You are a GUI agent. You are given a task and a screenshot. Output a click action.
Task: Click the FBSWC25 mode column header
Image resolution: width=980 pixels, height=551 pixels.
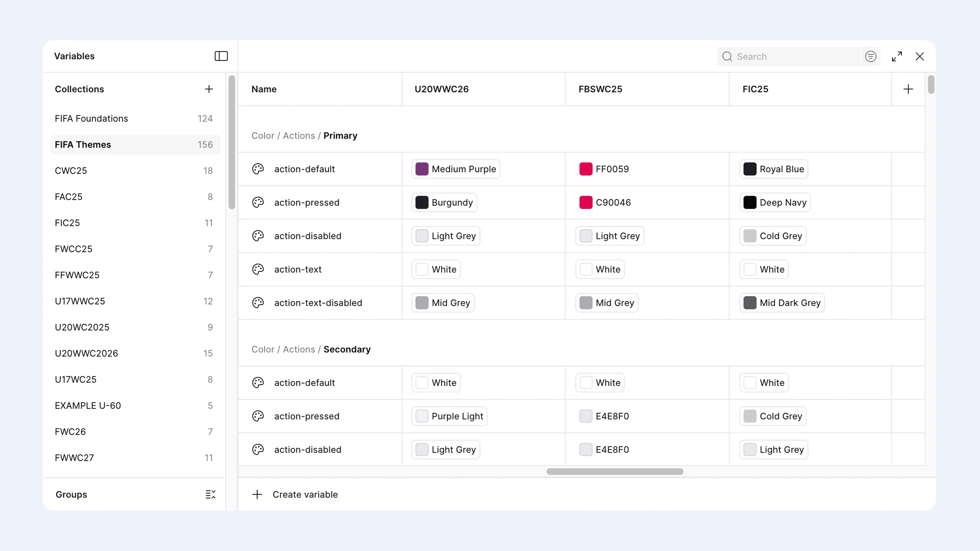point(600,89)
